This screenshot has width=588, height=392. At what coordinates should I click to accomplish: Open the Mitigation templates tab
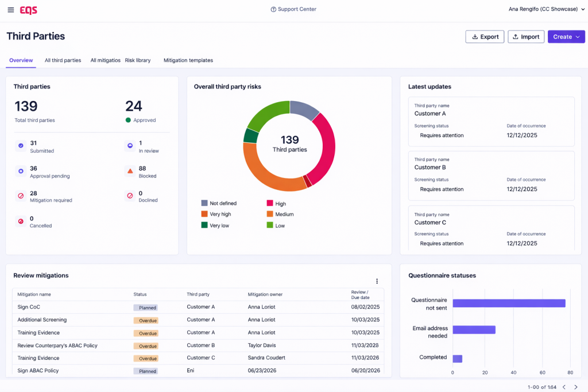tap(188, 60)
